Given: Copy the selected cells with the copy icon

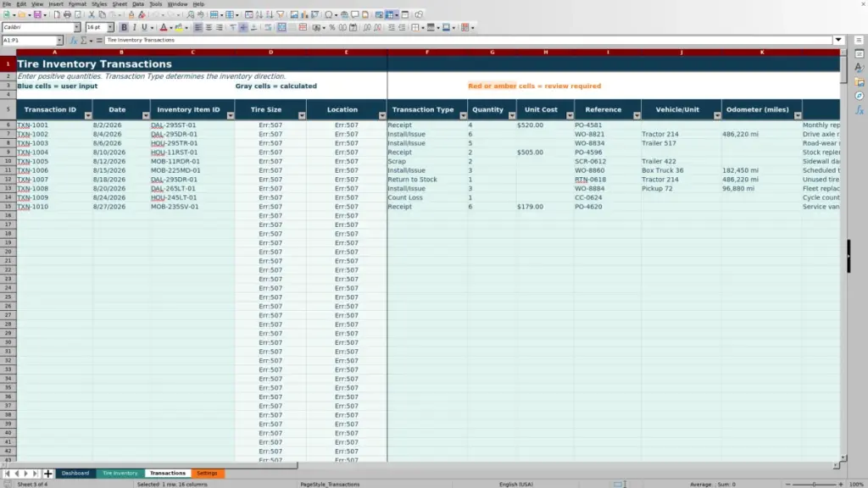Looking at the screenshot, I should tap(103, 15).
